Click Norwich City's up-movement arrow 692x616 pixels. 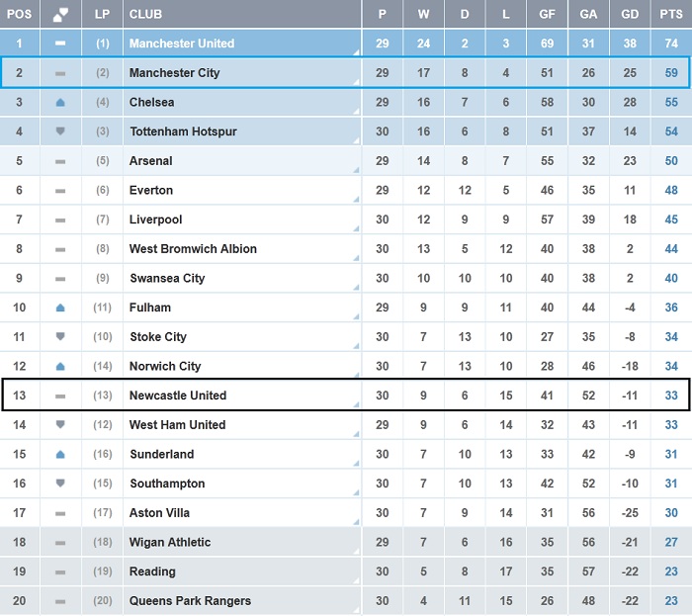point(60,366)
